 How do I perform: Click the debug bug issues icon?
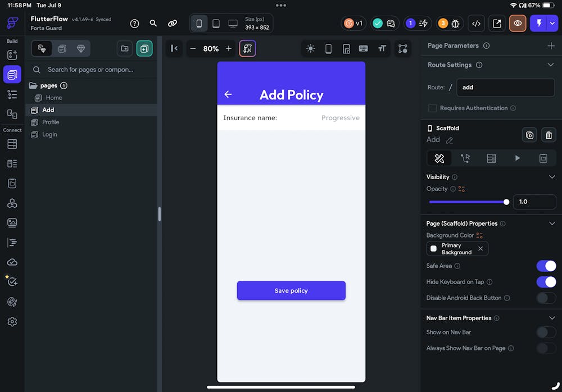(x=450, y=24)
